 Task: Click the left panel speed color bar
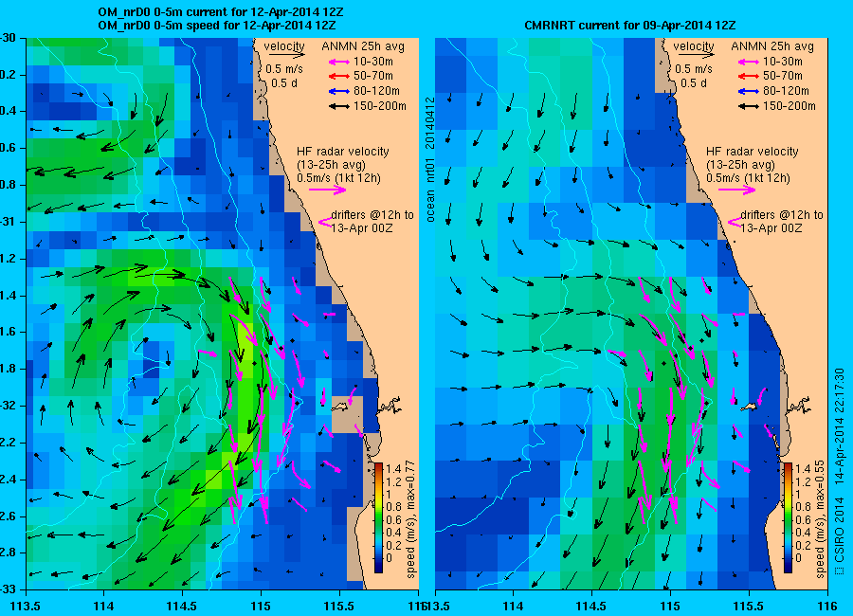pyautogui.click(x=378, y=517)
